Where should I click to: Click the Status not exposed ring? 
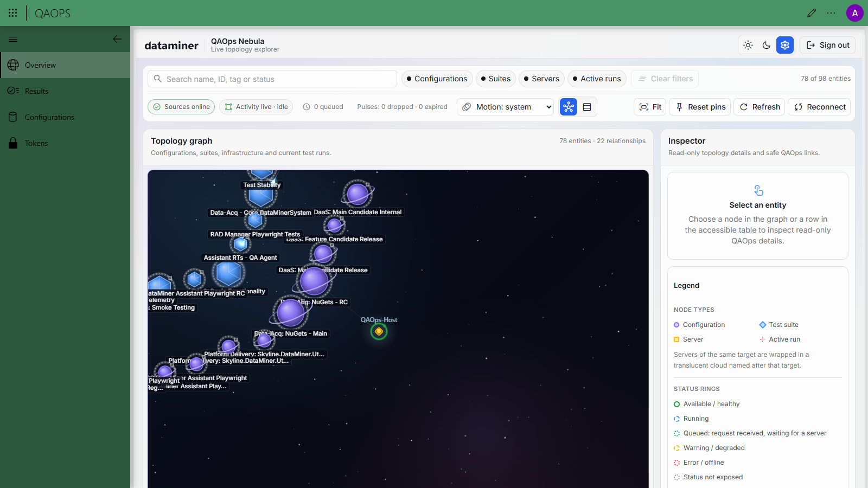tap(676, 477)
